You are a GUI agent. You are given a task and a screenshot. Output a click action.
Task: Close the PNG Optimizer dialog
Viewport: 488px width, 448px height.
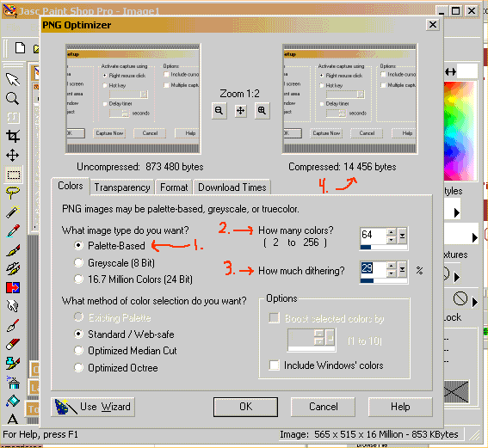click(x=433, y=25)
